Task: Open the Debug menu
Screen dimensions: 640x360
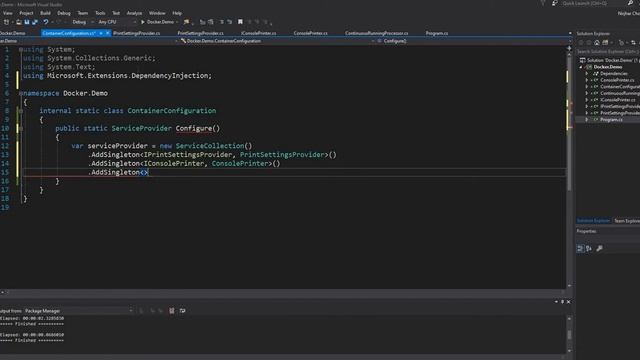Action: [x=64, y=13]
